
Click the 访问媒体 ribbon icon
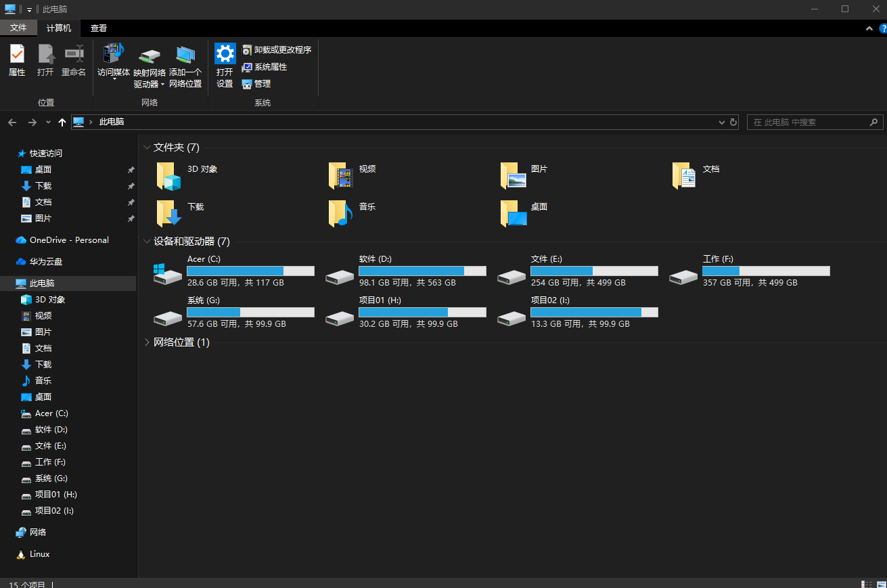pyautogui.click(x=114, y=54)
